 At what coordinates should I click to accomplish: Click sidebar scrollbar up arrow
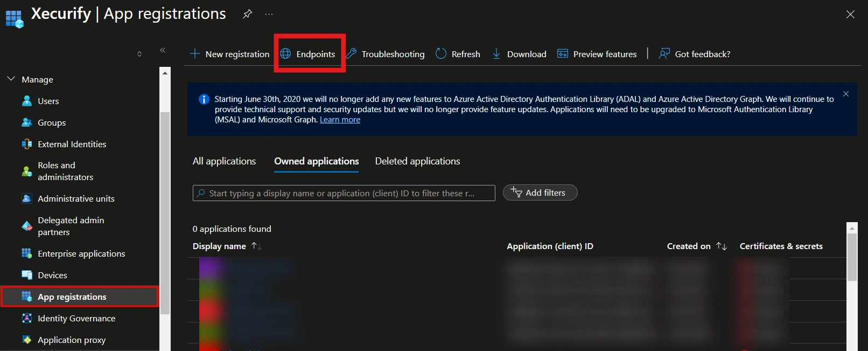tap(165, 72)
